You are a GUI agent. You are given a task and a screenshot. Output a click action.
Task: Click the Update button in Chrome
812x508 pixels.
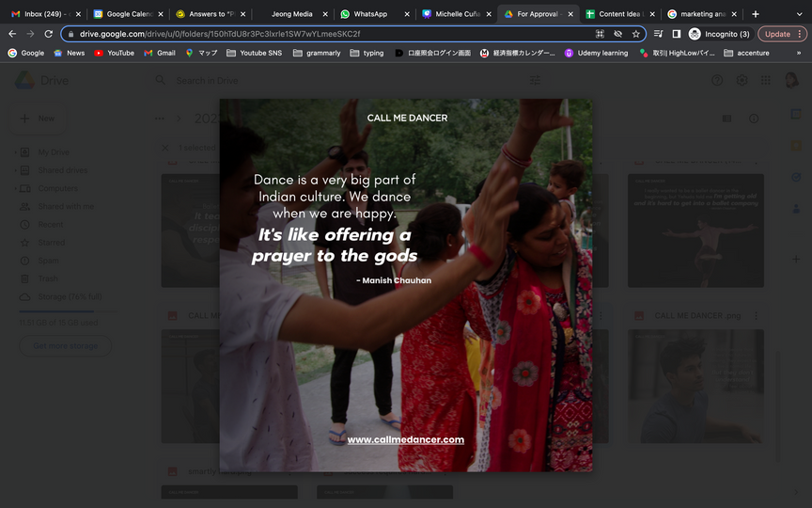782,34
